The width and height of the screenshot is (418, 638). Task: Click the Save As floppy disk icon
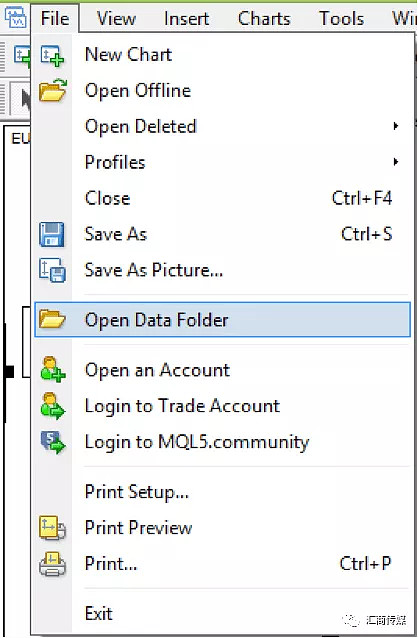click(52, 235)
